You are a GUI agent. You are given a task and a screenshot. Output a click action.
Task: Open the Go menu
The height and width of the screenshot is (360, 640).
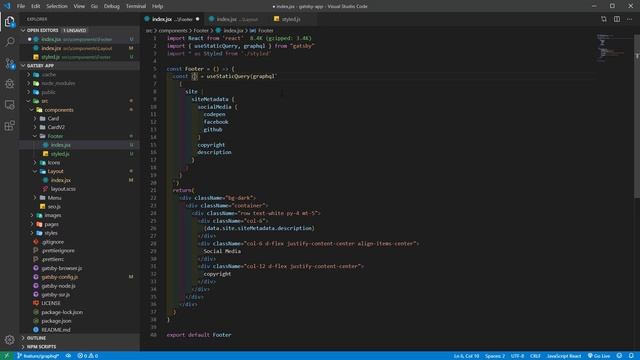click(94, 6)
